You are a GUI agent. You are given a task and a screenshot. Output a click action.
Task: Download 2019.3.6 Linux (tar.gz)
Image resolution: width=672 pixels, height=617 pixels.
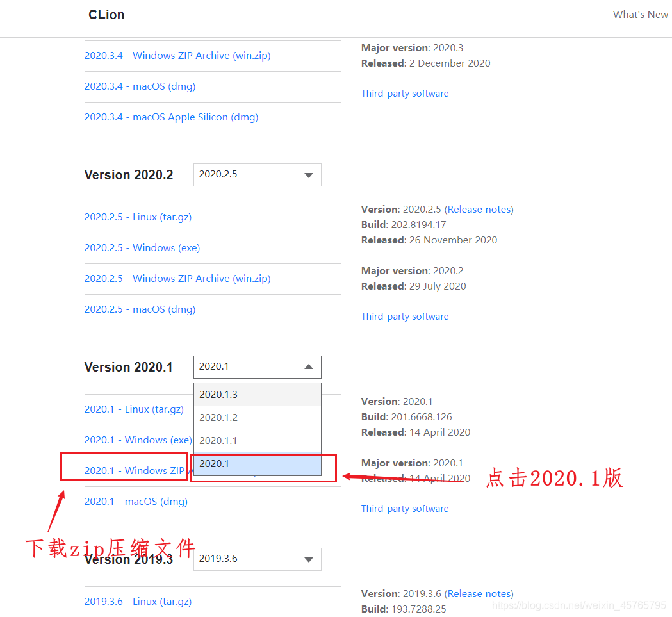point(138,602)
